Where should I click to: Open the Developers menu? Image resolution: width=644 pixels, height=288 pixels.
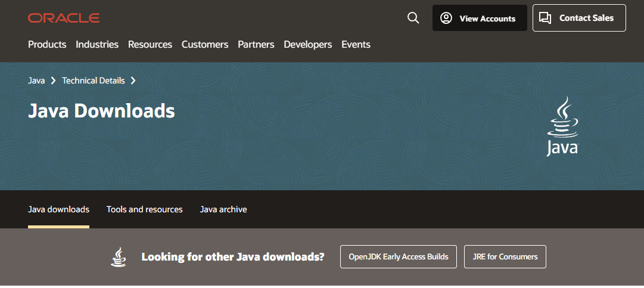tap(307, 44)
